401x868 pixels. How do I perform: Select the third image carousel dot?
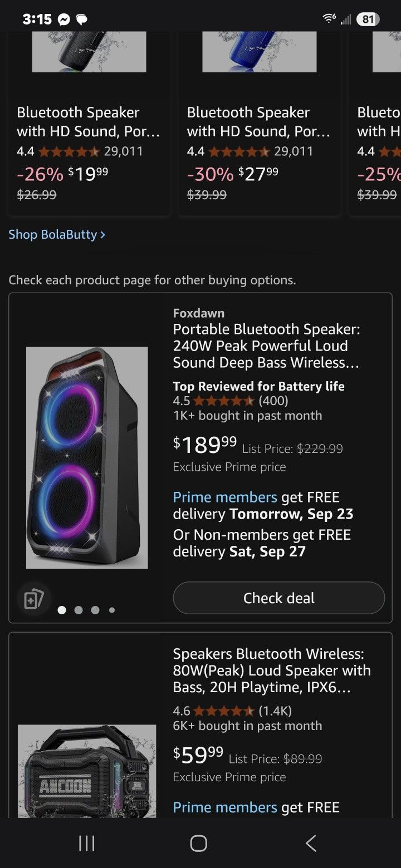click(x=95, y=610)
